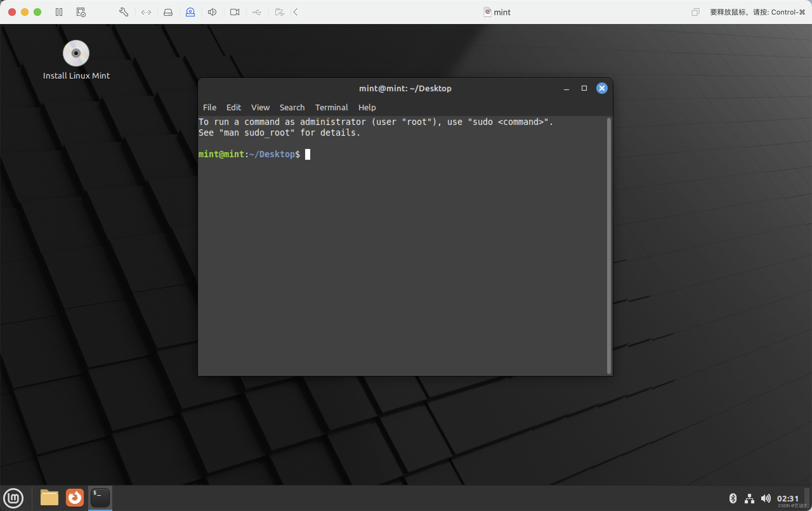This screenshot has width=812, height=511.
Task: Click the USB device icon
Action: [x=257, y=12]
